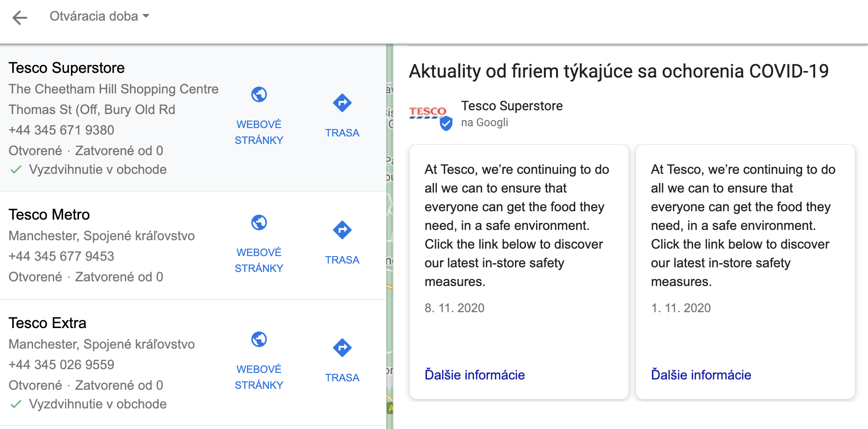Click the opening hours status for Tesco Metro
Screen dimensions: 868x429
point(86,277)
